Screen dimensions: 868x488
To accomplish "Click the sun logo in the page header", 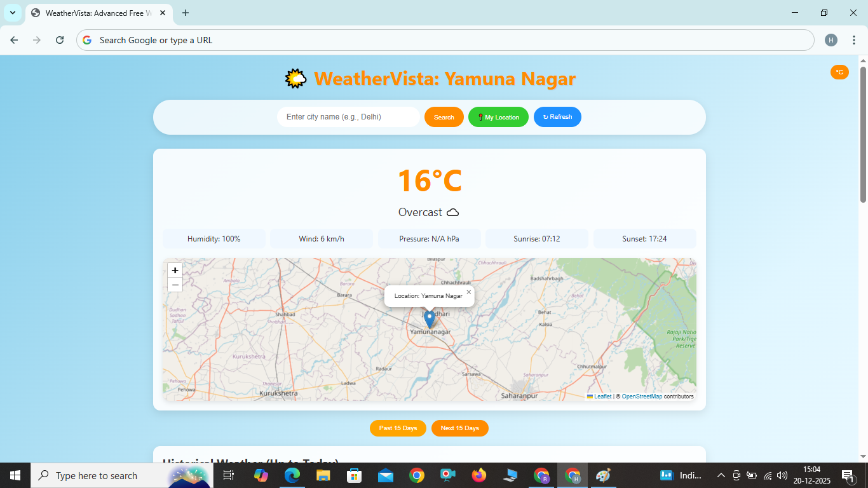I will pos(295,78).
